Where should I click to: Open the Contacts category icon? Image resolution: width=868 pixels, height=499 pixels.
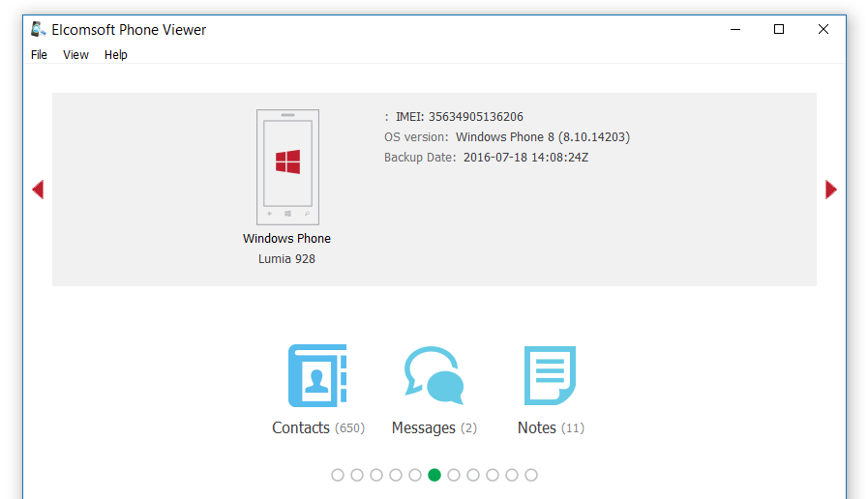click(x=317, y=375)
